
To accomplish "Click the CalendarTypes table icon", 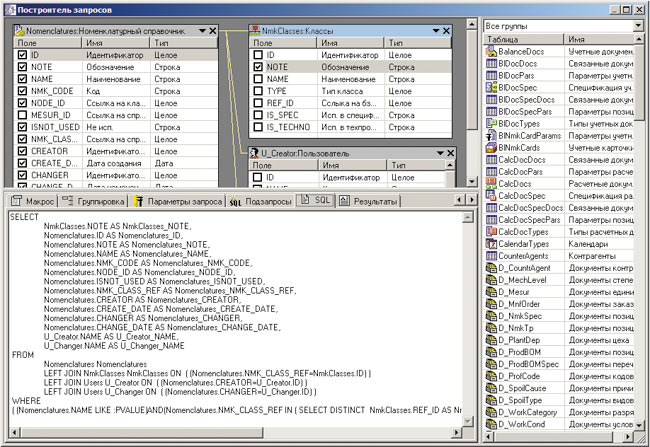I will [x=491, y=244].
